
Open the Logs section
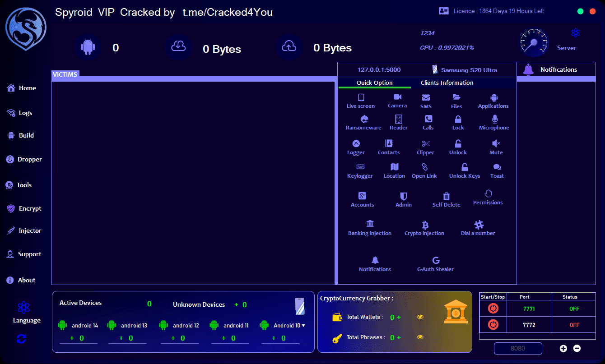(20, 113)
